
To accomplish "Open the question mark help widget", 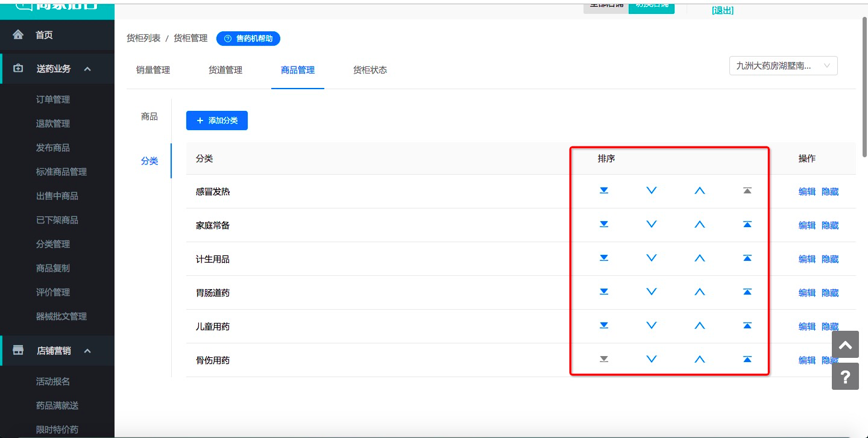I will (845, 377).
